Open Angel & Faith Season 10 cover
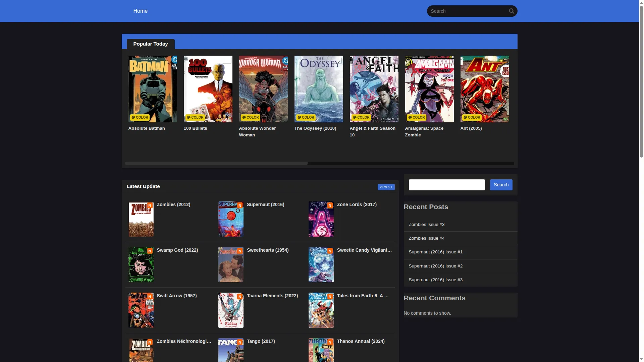Viewport: 644px width, 362px height. tap(374, 89)
